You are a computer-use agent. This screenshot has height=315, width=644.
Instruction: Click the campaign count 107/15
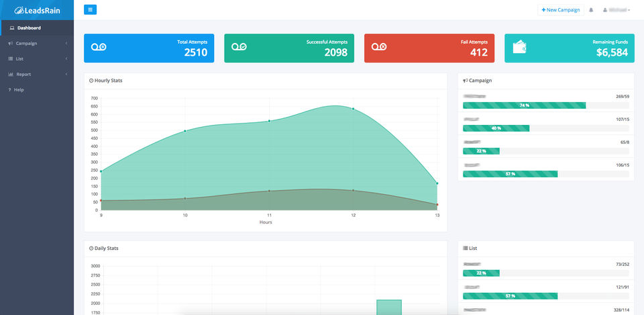click(x=623, y=120)
